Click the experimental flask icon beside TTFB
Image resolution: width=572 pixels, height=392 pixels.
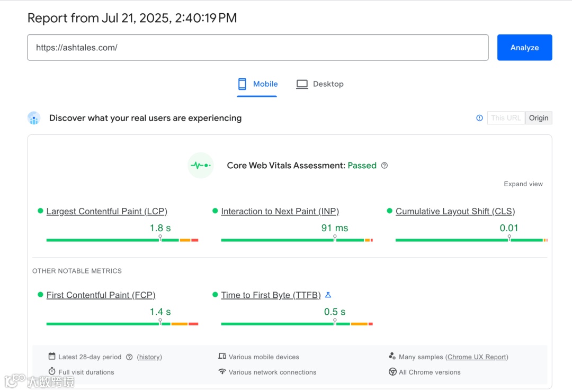point(328,295)
